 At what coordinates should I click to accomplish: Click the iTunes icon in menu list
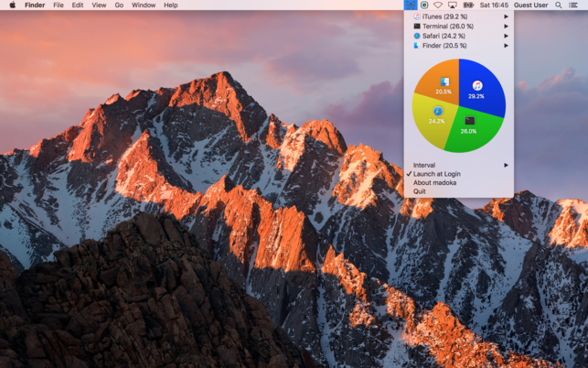click(x=417, y=16)
